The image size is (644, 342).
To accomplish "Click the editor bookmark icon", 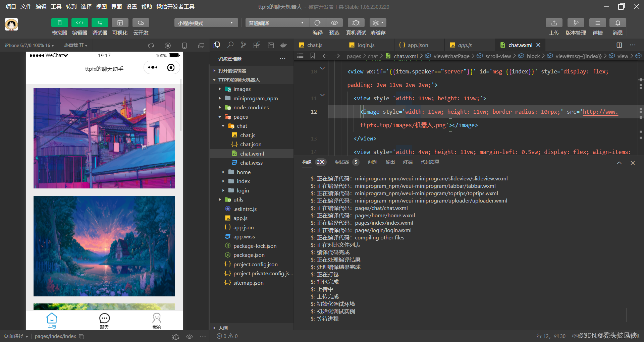I will pos(313,56).
